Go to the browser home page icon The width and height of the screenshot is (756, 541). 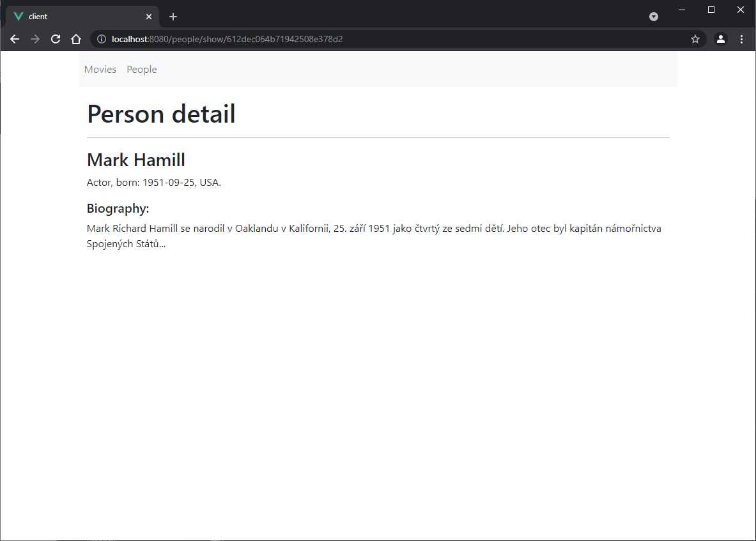click(x=76, y=39)
